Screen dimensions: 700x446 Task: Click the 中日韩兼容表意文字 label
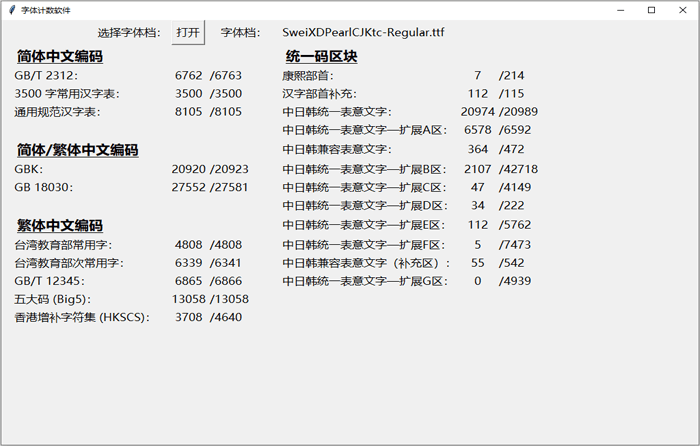pos(337,149)
